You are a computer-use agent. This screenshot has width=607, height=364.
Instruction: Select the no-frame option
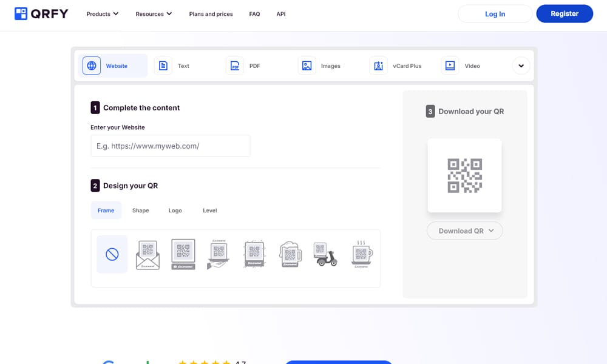(112, 254)
